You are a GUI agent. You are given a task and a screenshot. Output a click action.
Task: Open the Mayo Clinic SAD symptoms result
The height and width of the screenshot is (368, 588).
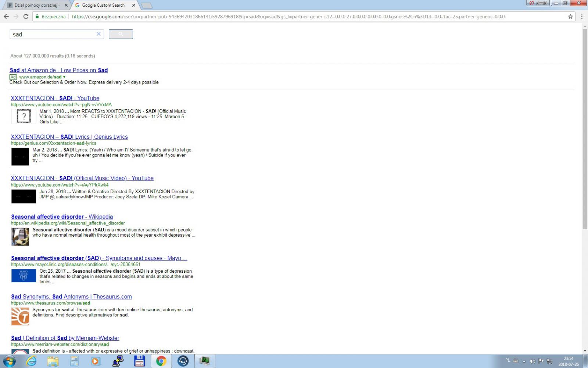(x=99, y=258)
